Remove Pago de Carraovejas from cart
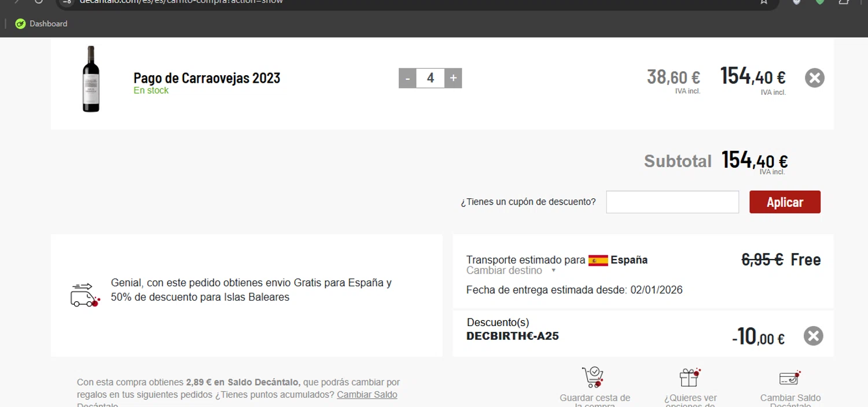The width and height of the screenshot is (868, 407). coord(814,78)
